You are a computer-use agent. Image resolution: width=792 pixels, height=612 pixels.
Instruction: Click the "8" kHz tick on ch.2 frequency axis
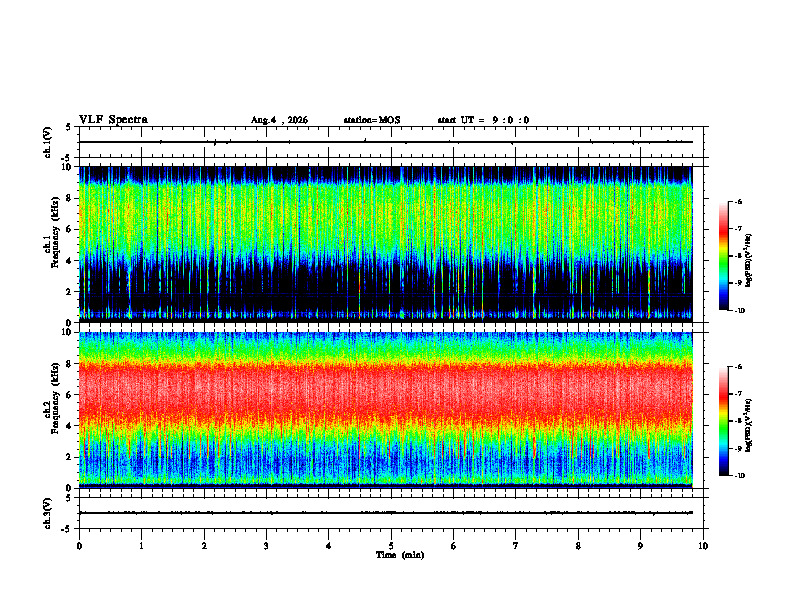70,364
